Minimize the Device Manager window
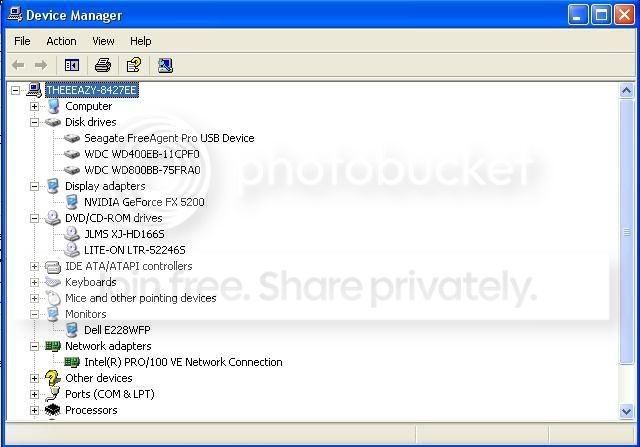The image size is (640, 447). pyautogui.click(x=578, y=15)
